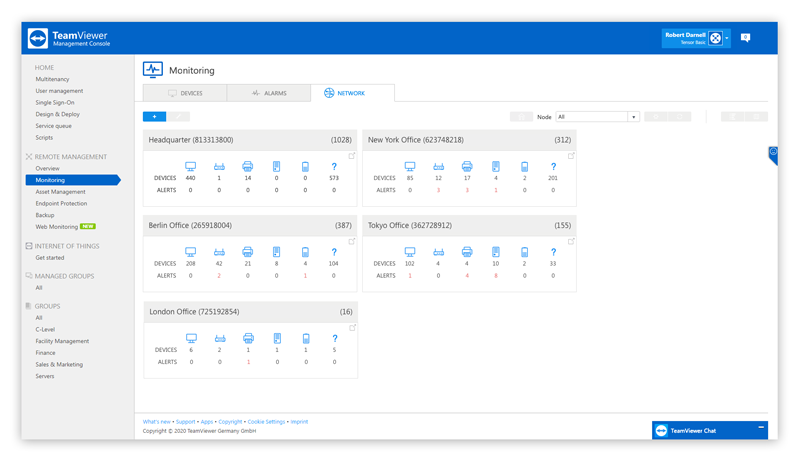Click unknown devices question mark in Tokyo Office
The width and height of the screenshot is (800, 468).
[553, 253]
